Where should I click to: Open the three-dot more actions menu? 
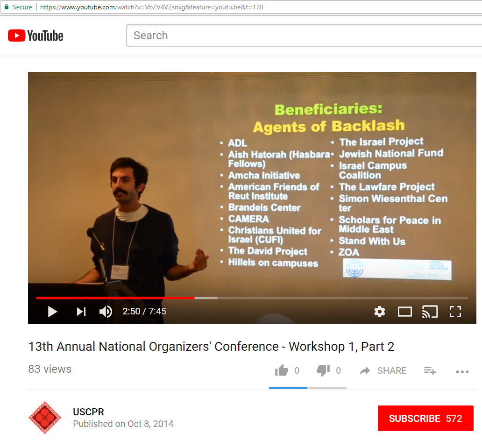point(462,372)
